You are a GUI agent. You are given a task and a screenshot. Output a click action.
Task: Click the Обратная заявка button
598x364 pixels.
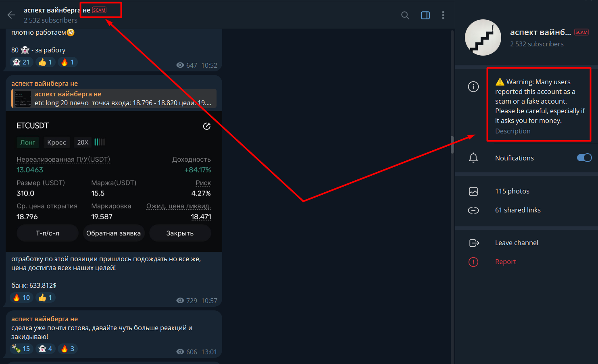coord(113,233)
